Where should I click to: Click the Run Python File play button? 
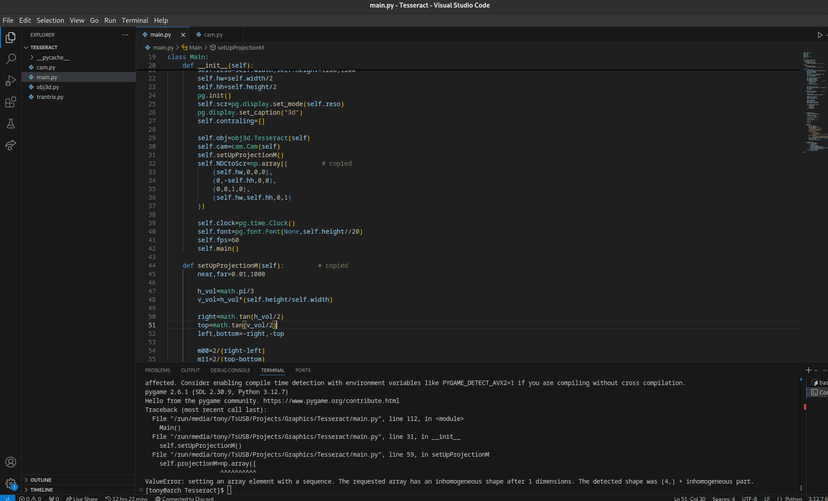point(820,35)
